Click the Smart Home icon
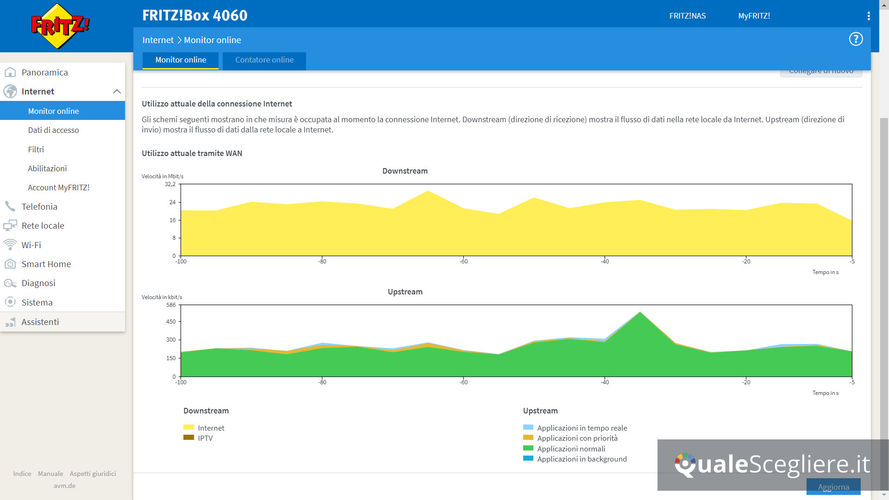 pyautogui.click(x=11, y=264)
